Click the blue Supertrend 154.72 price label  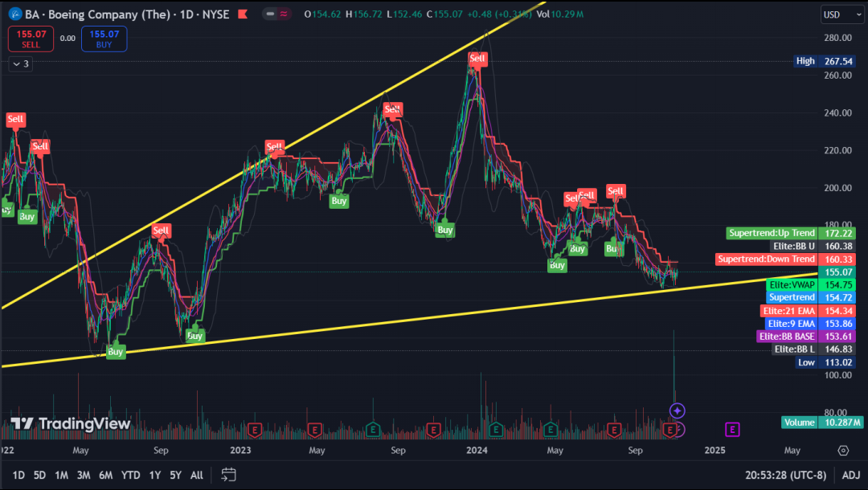[x=810, y=297]
